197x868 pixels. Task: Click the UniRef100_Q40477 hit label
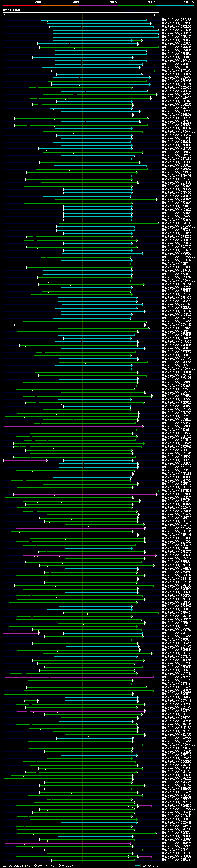(177, 61)
